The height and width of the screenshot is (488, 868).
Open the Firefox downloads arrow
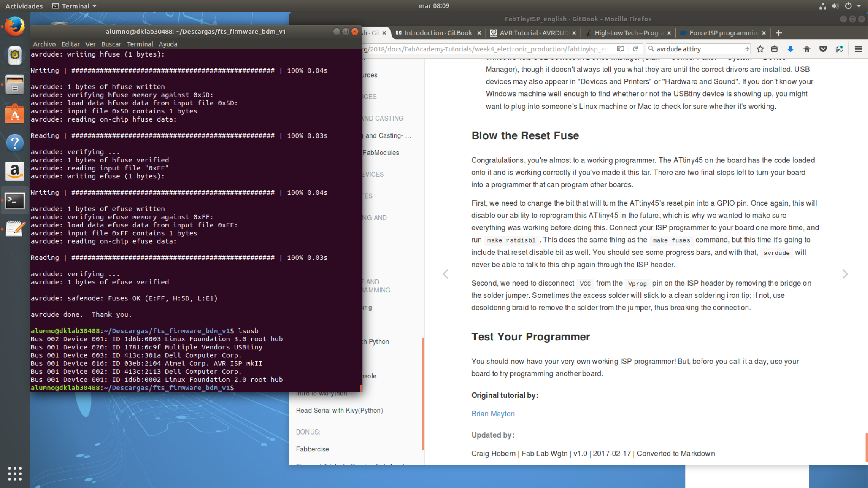790,49
